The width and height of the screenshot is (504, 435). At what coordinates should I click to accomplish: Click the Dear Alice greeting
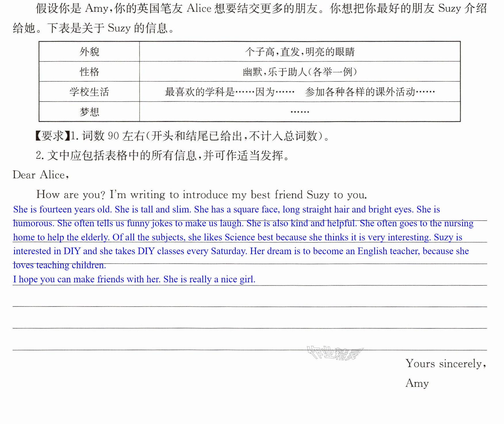tap(41, 175)
